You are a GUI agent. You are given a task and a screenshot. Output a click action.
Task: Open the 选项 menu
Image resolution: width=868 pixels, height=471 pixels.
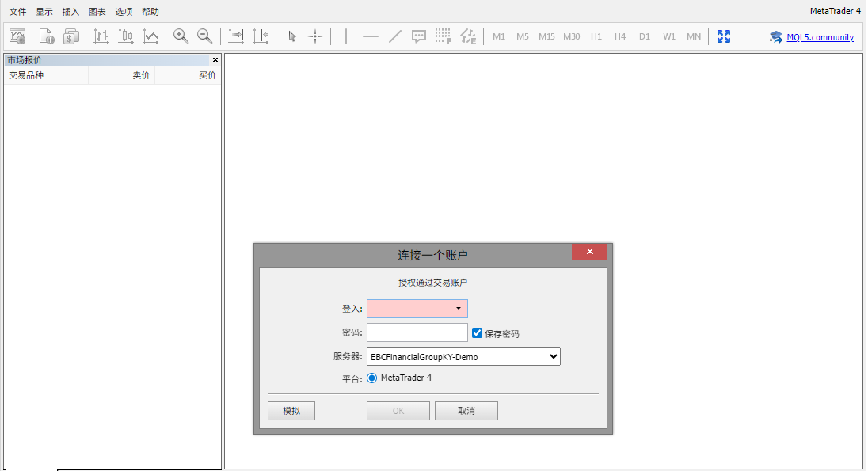click(x=124, y=12)
